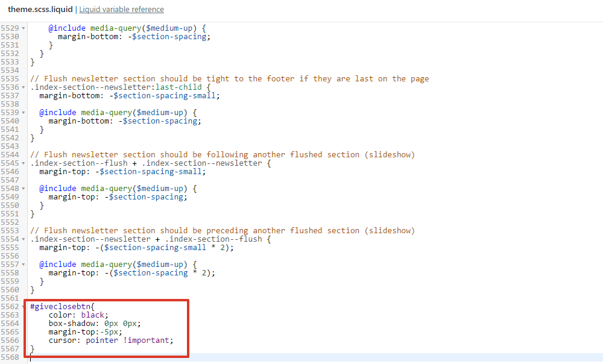Click .index-section--newsletter:last-child selector
This screenshot has width=603, height=364.
coord(116,87)
